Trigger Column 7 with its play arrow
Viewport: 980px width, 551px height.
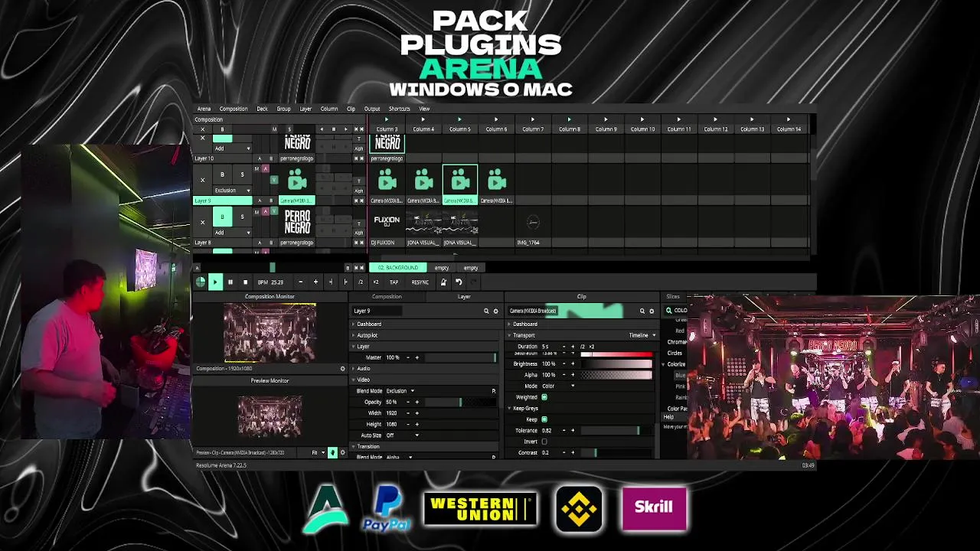point(533,119)
